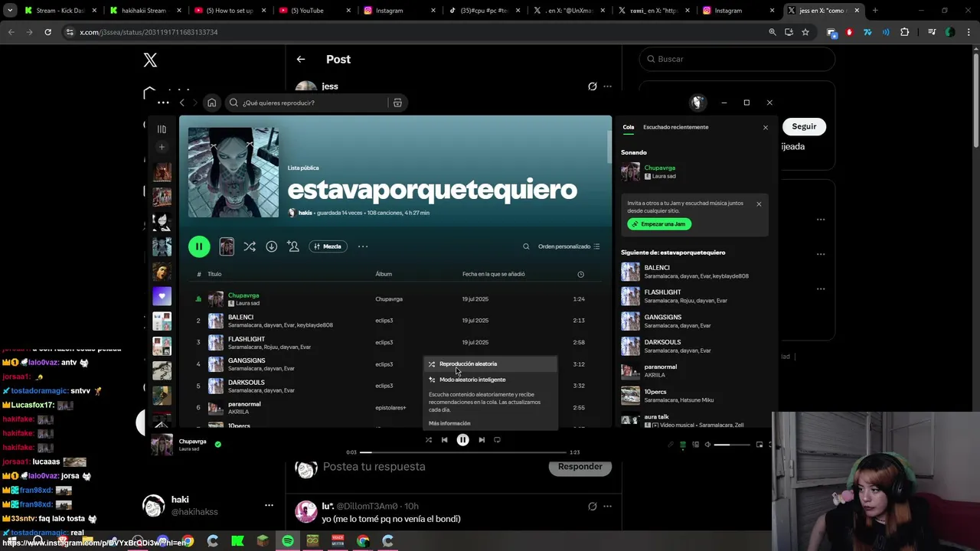Bookmark this page with the star icon
Image resolution: width=980 pixels, height=551 pixels.
click(805, 32)
